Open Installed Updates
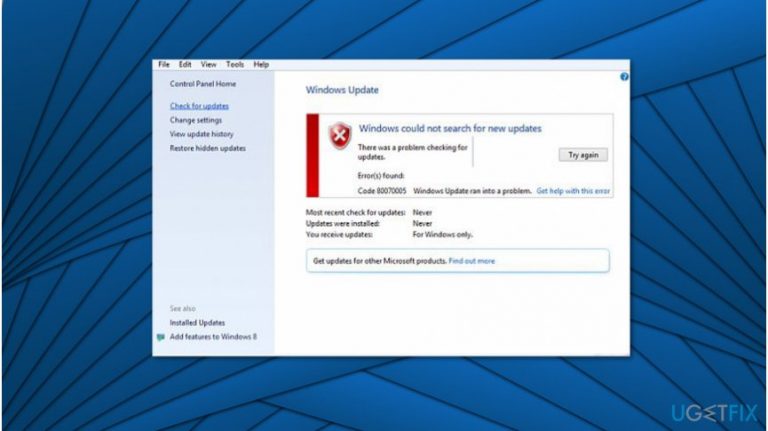The image size is (768, 431). (x=197, y=323)
